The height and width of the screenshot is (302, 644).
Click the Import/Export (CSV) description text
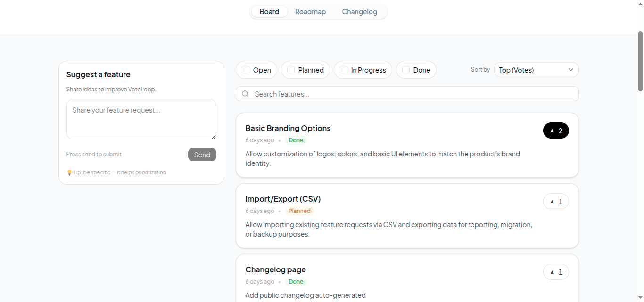[x=389, y=229]
